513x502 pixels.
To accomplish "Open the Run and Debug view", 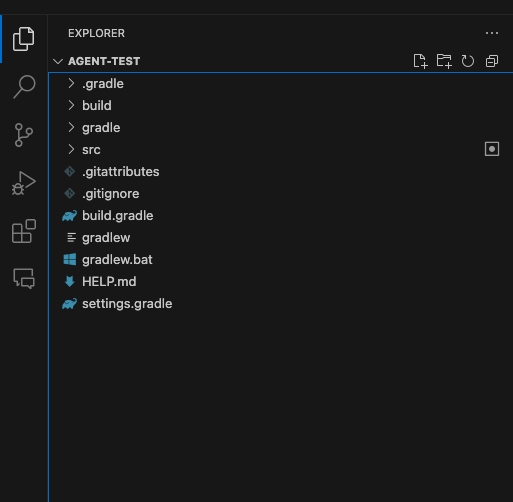I will coord(24,183).
